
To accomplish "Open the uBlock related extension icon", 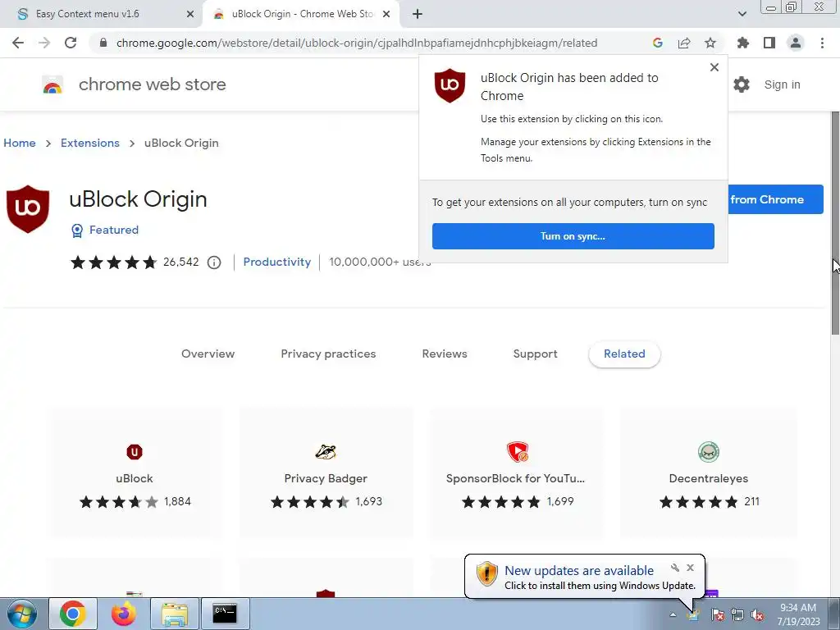I will (x=135, y=452).
